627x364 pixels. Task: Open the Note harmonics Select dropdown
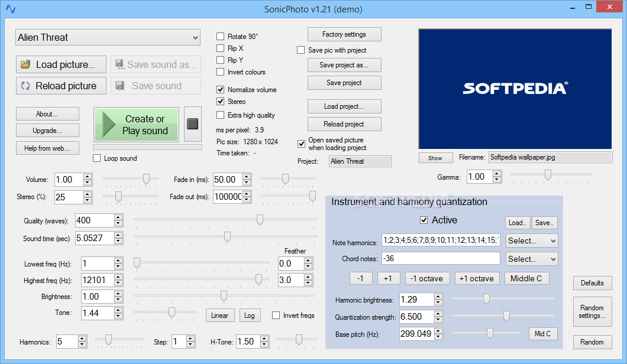tap(531, 241)
